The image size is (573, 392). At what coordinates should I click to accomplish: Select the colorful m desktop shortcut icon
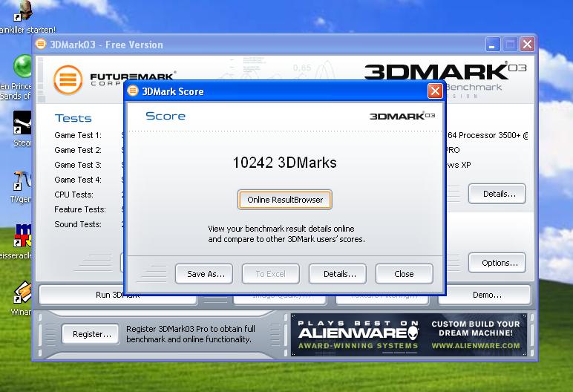point(23,235)
